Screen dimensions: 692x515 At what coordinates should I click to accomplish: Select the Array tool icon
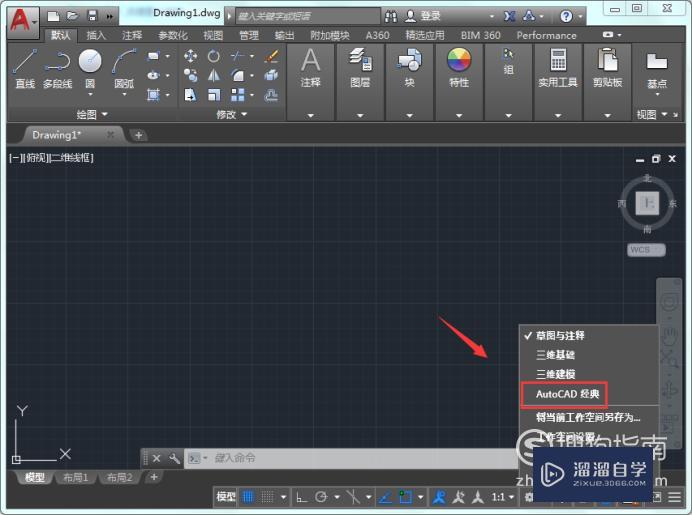(237, 94)
